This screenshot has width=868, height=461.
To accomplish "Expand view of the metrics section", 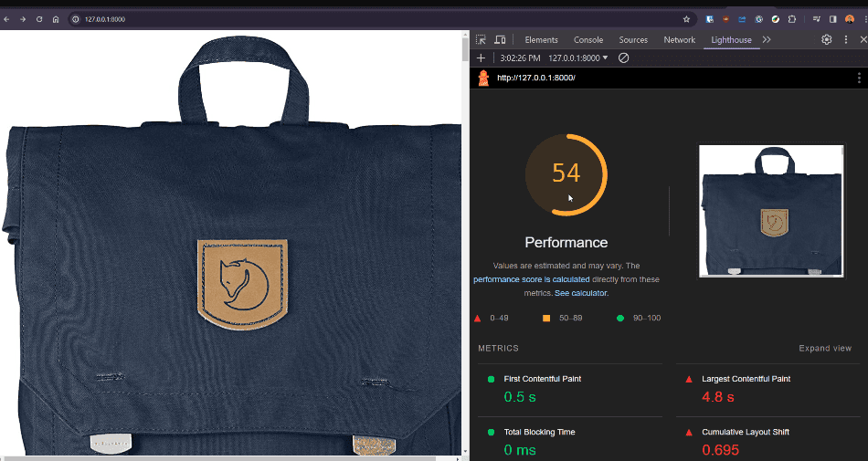I will (x=825, y=348).
